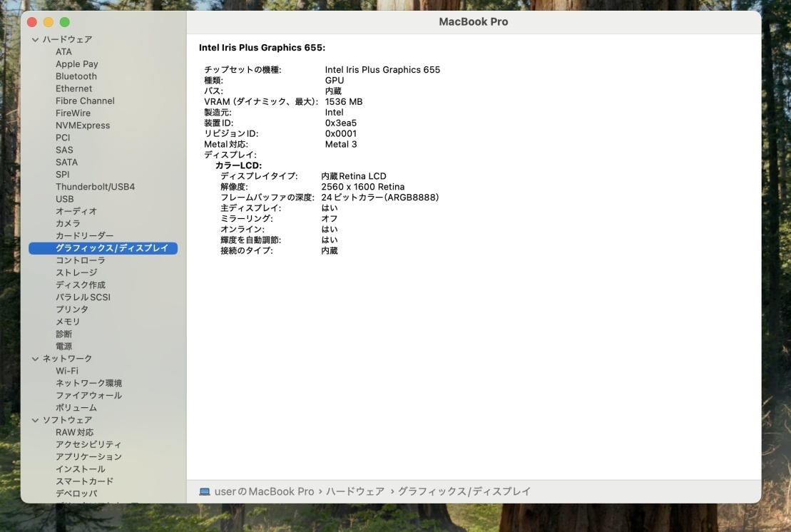
Task: Open the Thunderbolt/USB4 hardware entry
Action: pos(95,187)
